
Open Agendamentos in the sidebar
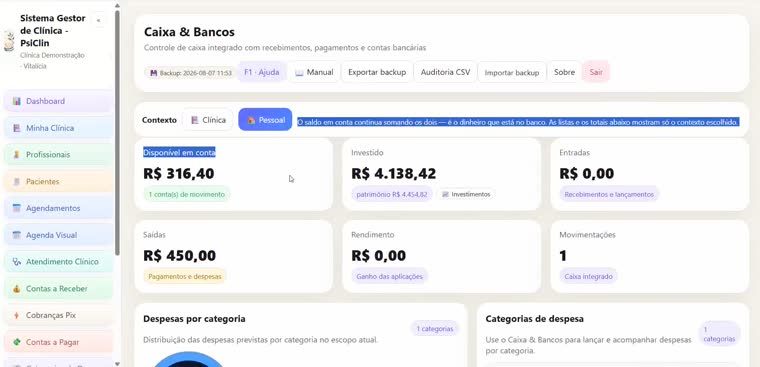pyautogui.click(x=59, y=208)
